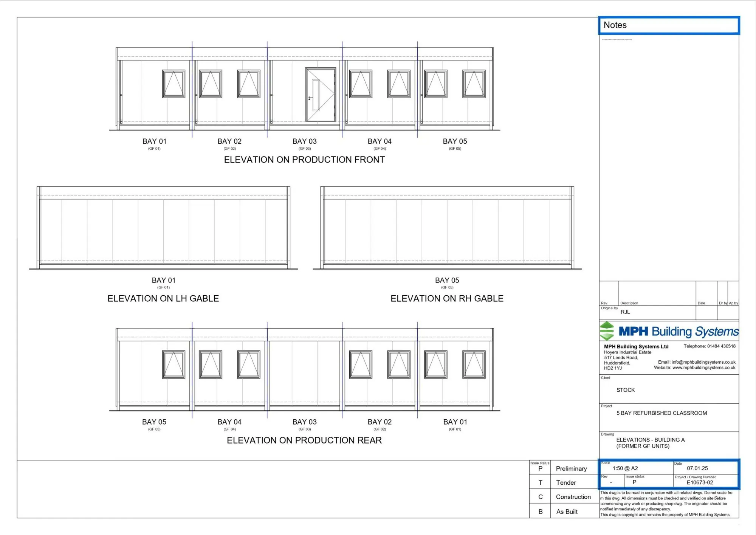Select the drawing number 'E10673-02'
Viewport: 756px width, 535px height.
click(700, 482)
